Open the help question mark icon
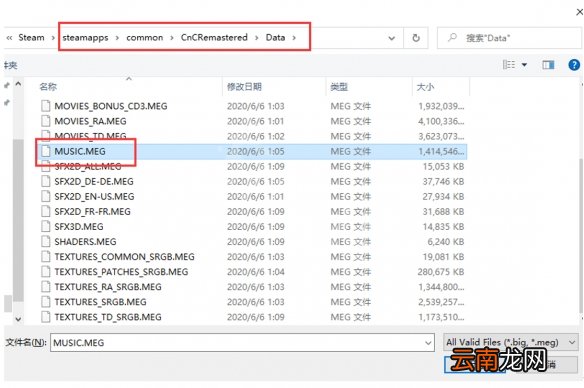This screenshot has width=584, height=388. [574, 65]
